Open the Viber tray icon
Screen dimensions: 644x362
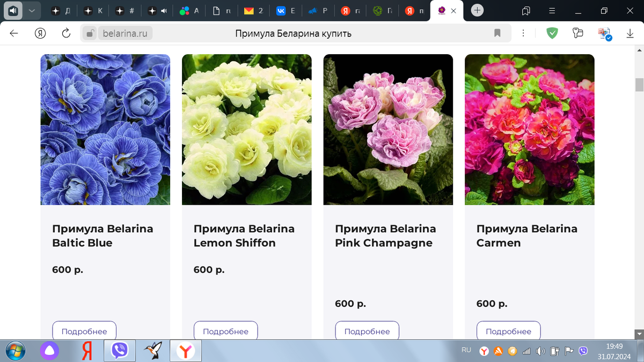(583, 351)
